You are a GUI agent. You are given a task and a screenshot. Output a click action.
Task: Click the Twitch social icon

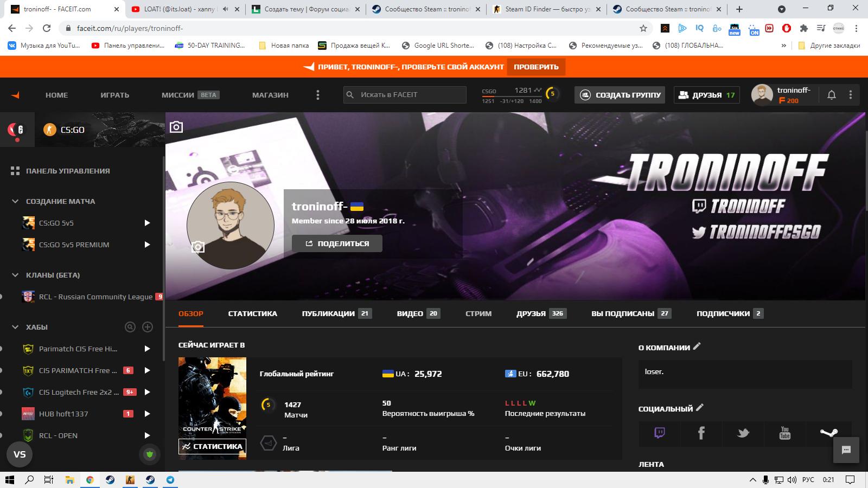pos(660,433)
